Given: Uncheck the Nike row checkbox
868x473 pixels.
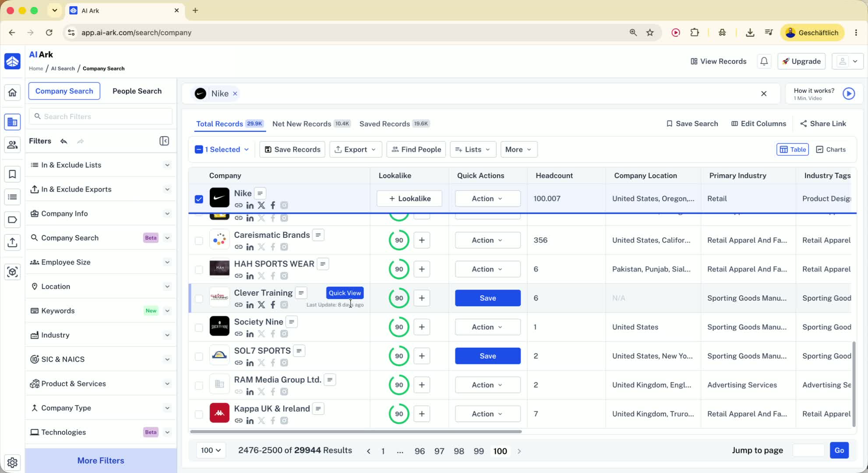Looking at the screenshot, I should tap(199, 199).
